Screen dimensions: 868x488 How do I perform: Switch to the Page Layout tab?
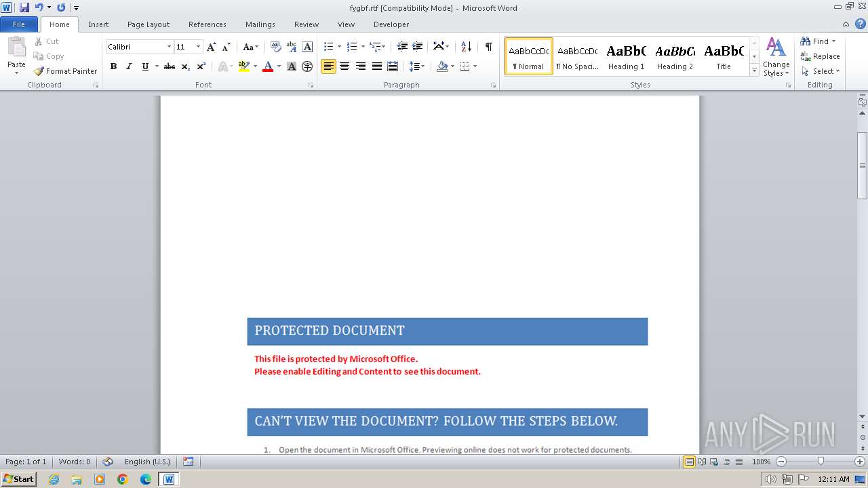click(149, 24)
